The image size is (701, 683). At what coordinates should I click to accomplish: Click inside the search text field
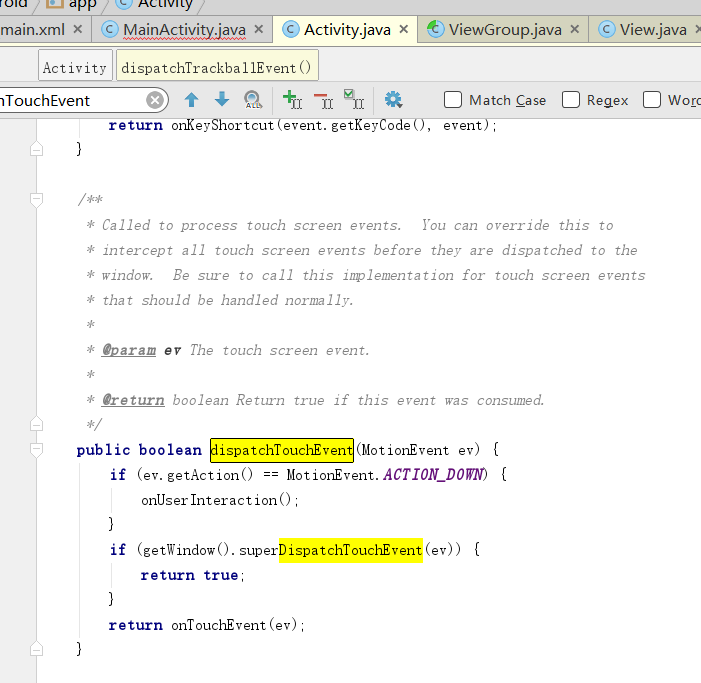point(70,100)
